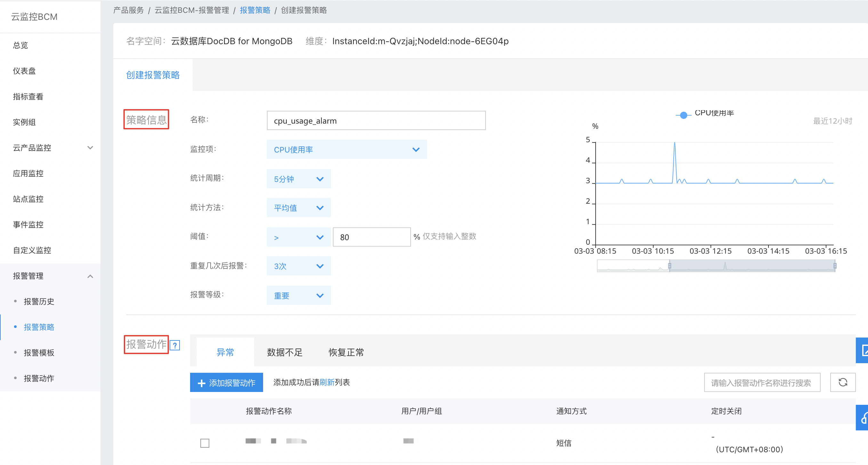
Task: Open the 统计周期 dropdown showing 5分钟
Action: (x=299, y=179)
